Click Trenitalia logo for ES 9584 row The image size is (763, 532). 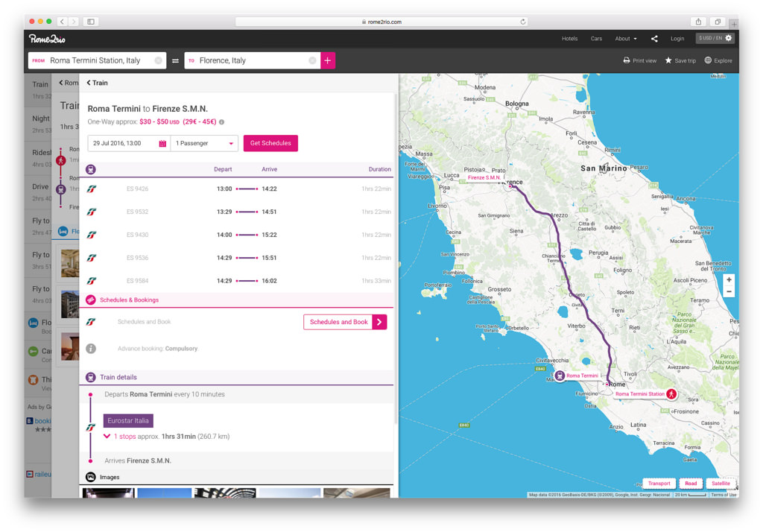pyautogui.click(x=92, y=281)
